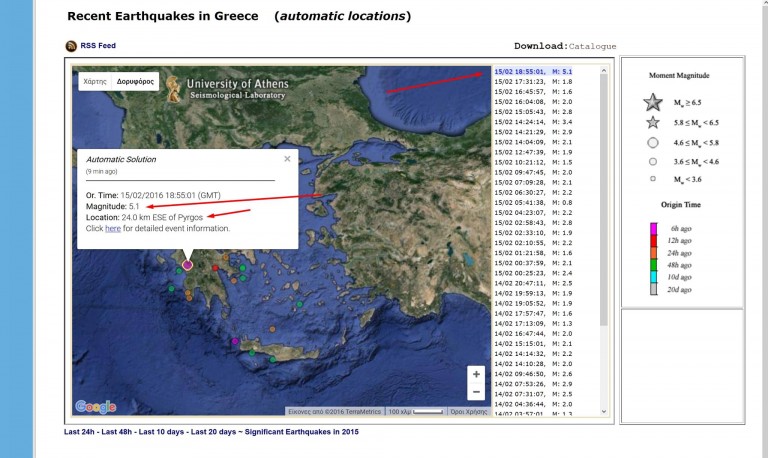Select event 15/02 17:31:23 M: 1.8
768x458 pixels.
[x=533, y=82]
